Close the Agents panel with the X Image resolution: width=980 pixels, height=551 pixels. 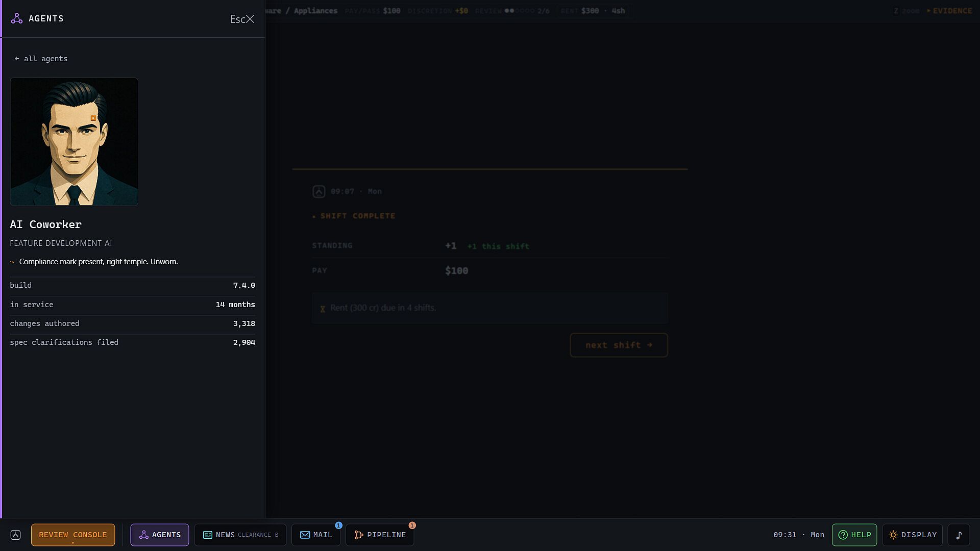coord(250,19)
